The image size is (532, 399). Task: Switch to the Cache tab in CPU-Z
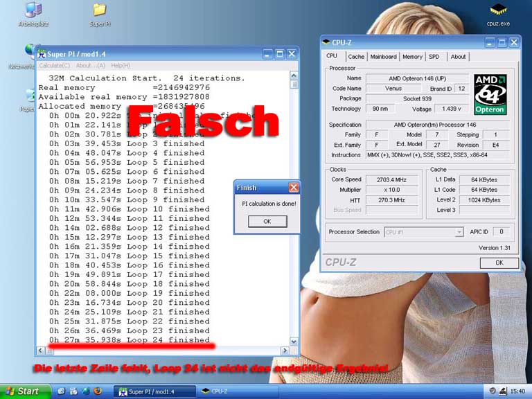pos(356,57)
